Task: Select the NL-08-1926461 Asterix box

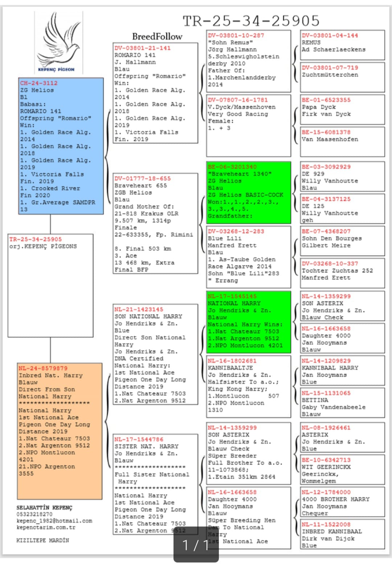Action: [342, 438]
